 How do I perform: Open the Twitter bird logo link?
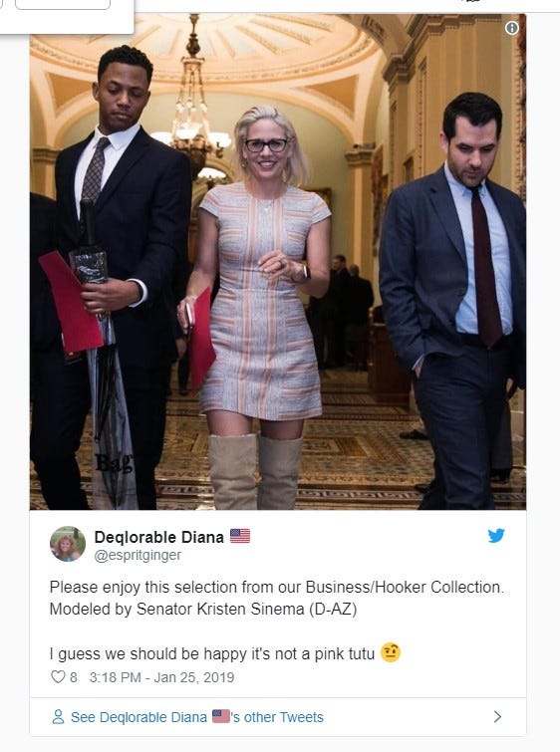click(x=496, y=535)
